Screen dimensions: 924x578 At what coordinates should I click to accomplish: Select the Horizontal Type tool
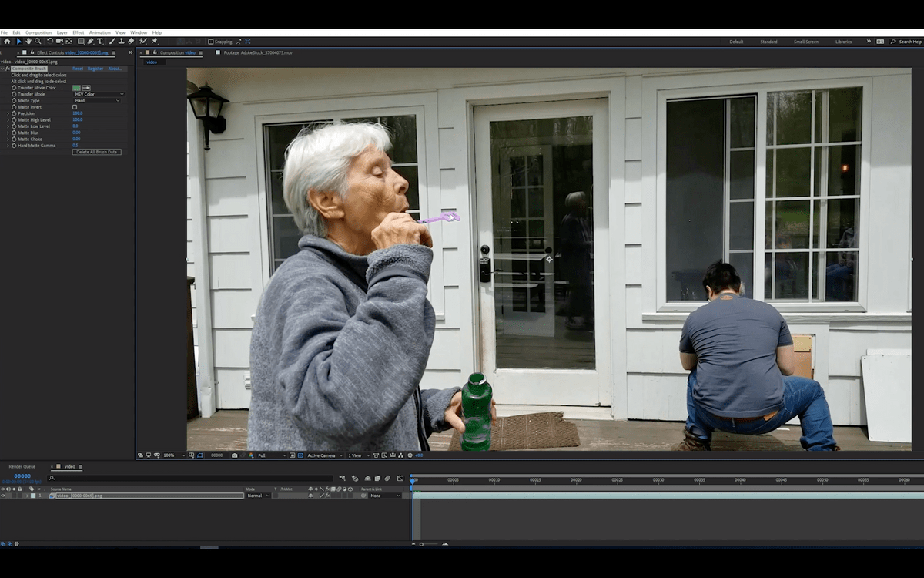(100, 42)
